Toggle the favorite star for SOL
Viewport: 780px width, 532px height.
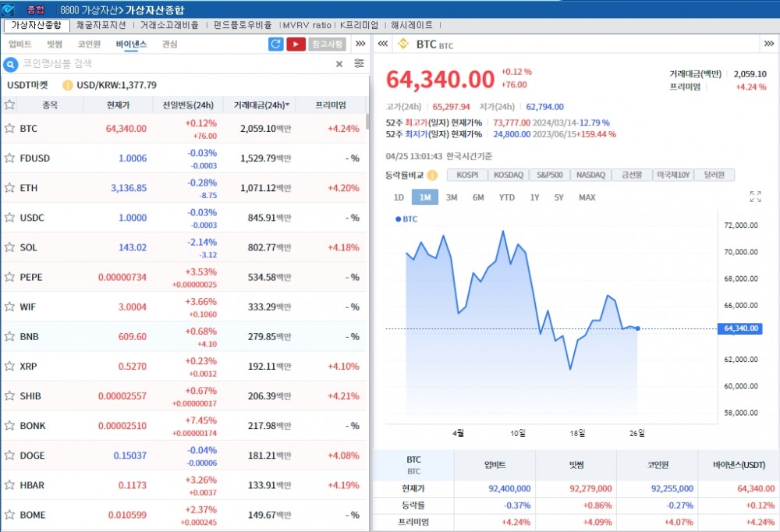click(x=11, y=247)
